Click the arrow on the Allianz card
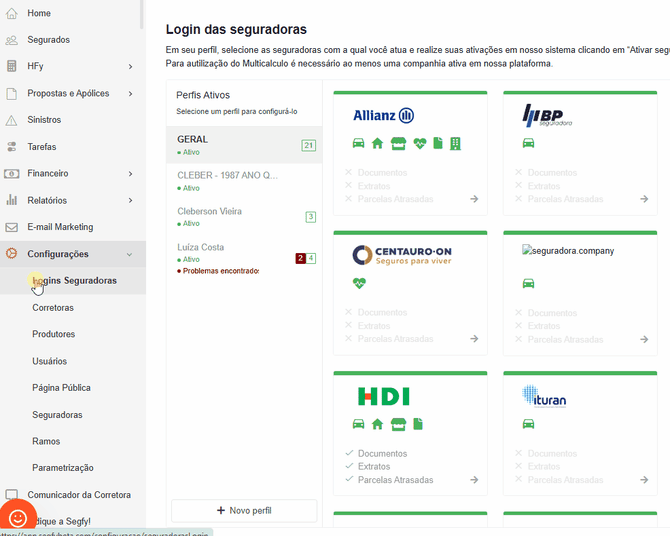Viewport: 670px width, 536px height. [474, 199]
